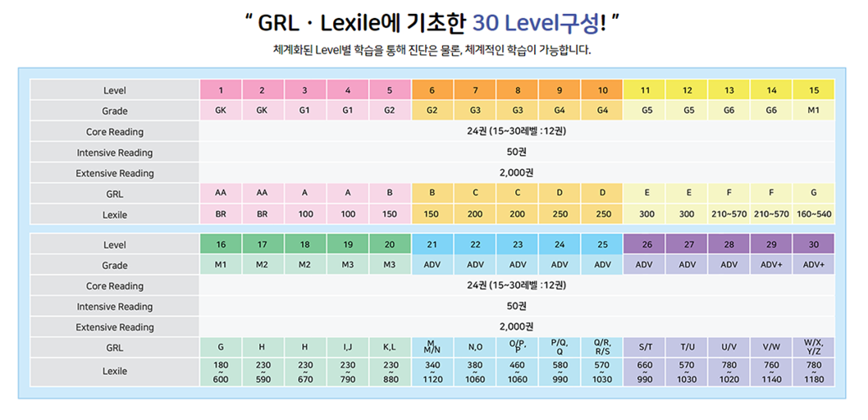Click the purple Level 26 cell
The height and width of the screenshot is (420, 868).
pos(645,244)
